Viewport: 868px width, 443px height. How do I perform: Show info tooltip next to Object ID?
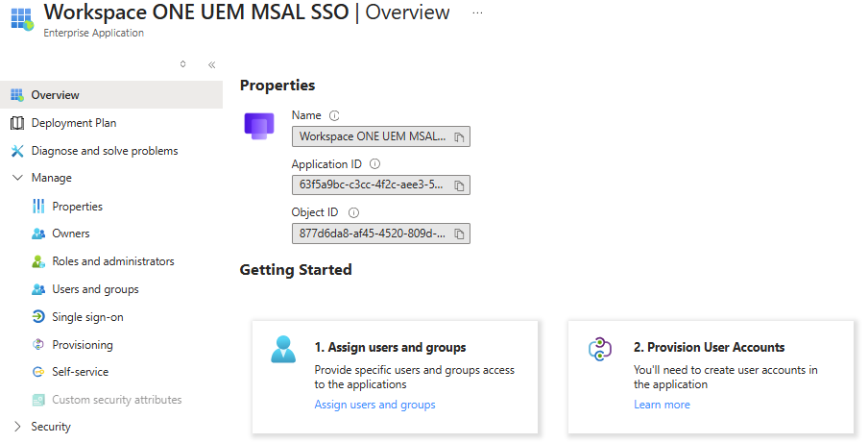pos(353,212)
